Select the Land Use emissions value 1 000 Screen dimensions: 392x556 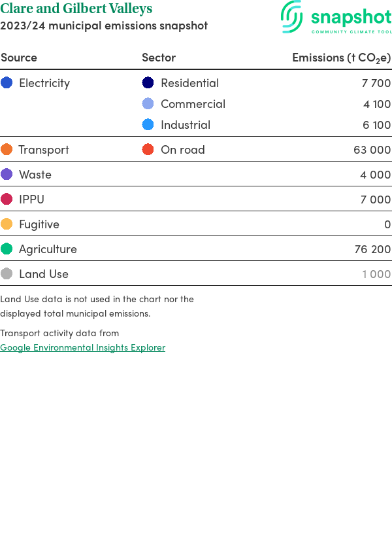[376, 274]
